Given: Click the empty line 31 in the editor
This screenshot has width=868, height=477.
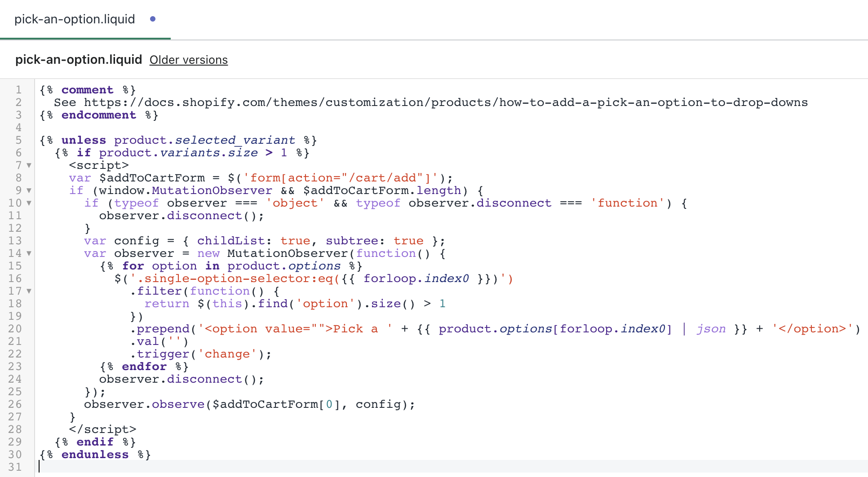Looking at the screenshot, I should click(x=451, y=467).
